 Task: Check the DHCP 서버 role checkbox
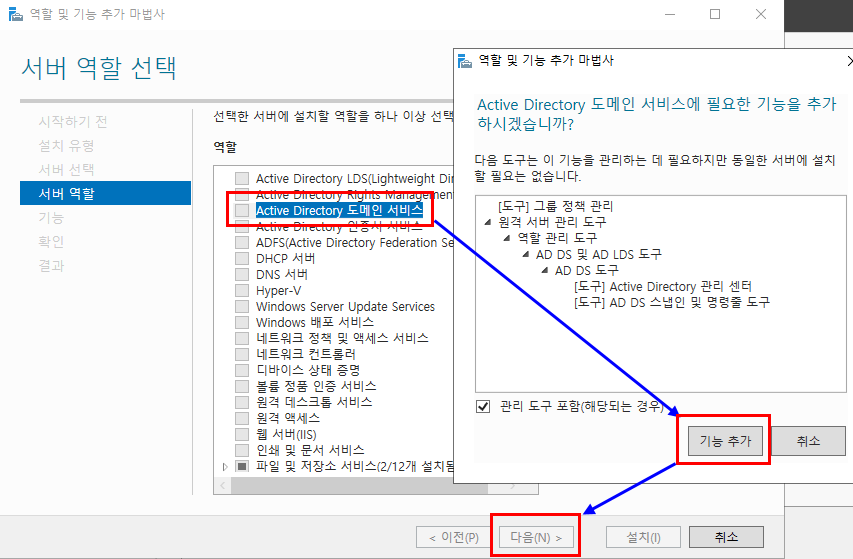[x=242, y=258]
